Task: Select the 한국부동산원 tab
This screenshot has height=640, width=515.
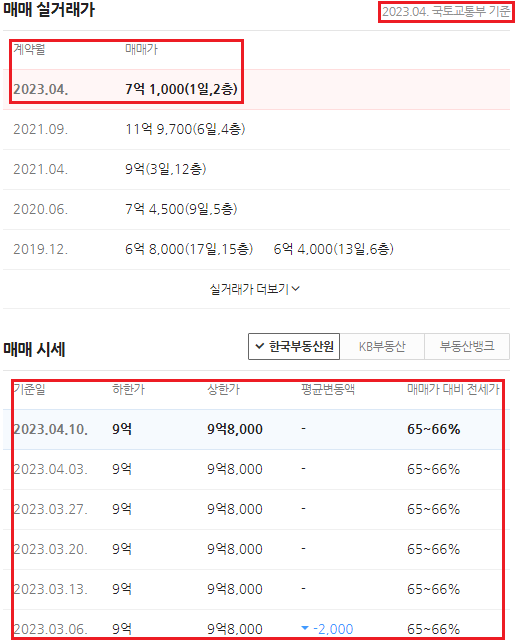Action: click(294, 347)
